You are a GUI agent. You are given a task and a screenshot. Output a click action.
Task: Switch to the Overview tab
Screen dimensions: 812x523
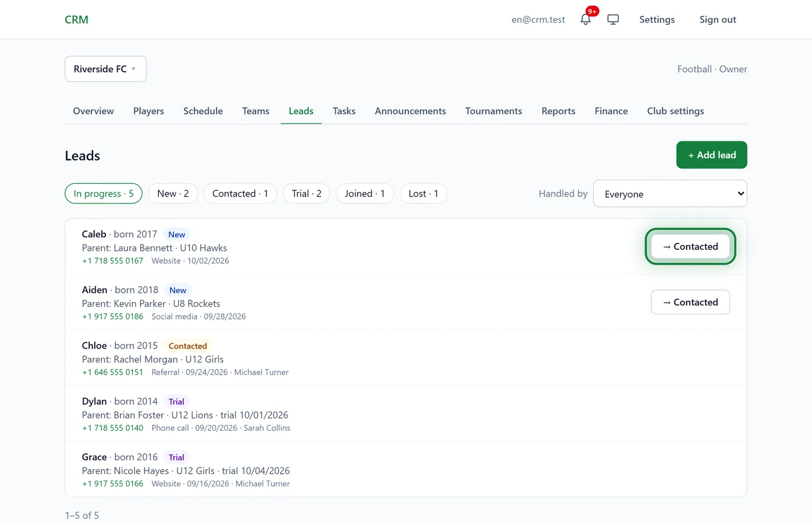[93, 111]
